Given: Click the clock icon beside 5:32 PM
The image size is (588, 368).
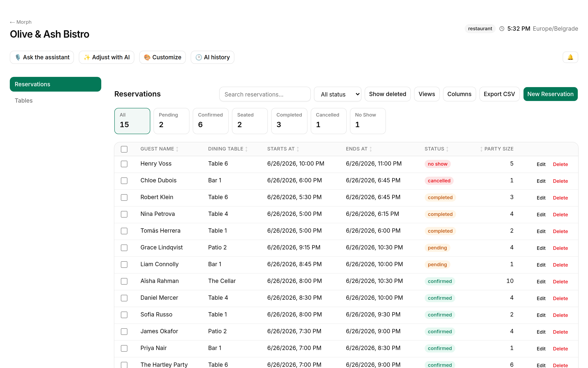Looking at the screenshot, I should tap(501, 29).
